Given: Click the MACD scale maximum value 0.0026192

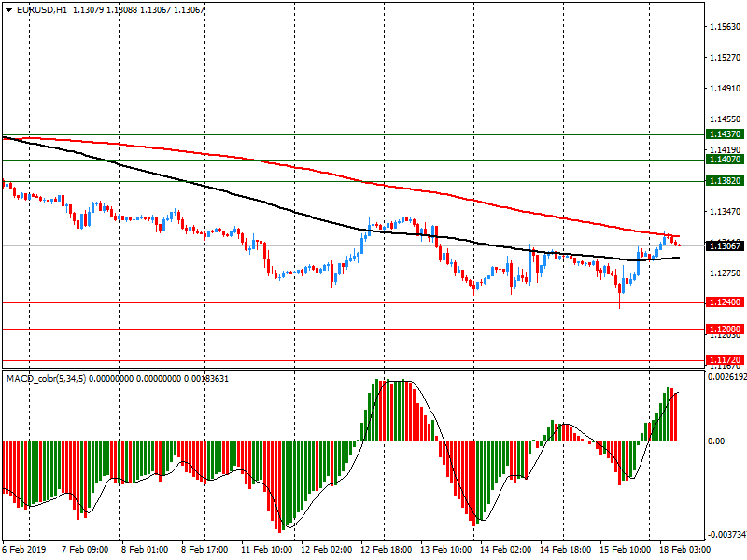Looking at the screenshot, I should tap(727, 377).
